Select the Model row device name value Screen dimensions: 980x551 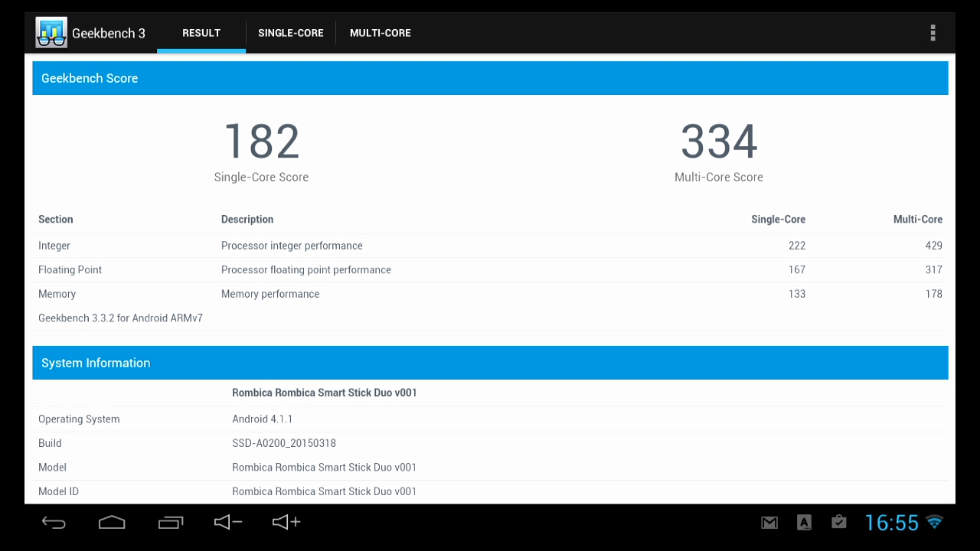(x=325, y=467)
